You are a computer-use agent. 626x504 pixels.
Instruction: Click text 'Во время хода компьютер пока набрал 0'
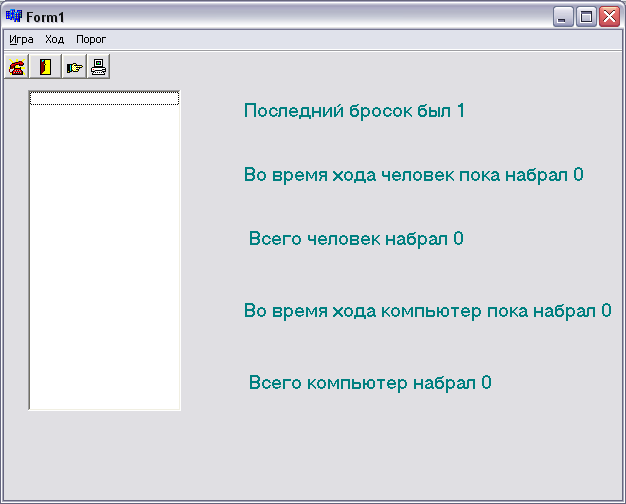coord(428,311)
